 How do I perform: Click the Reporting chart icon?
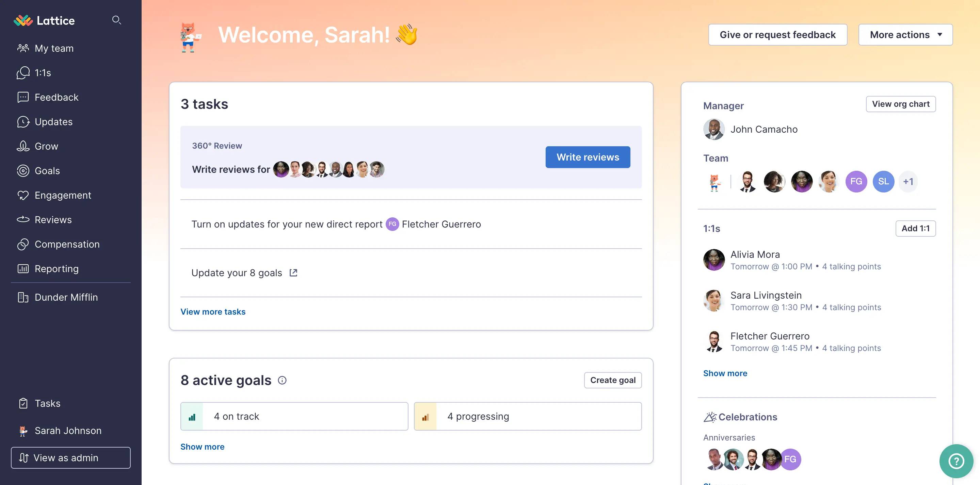(23, 269)
